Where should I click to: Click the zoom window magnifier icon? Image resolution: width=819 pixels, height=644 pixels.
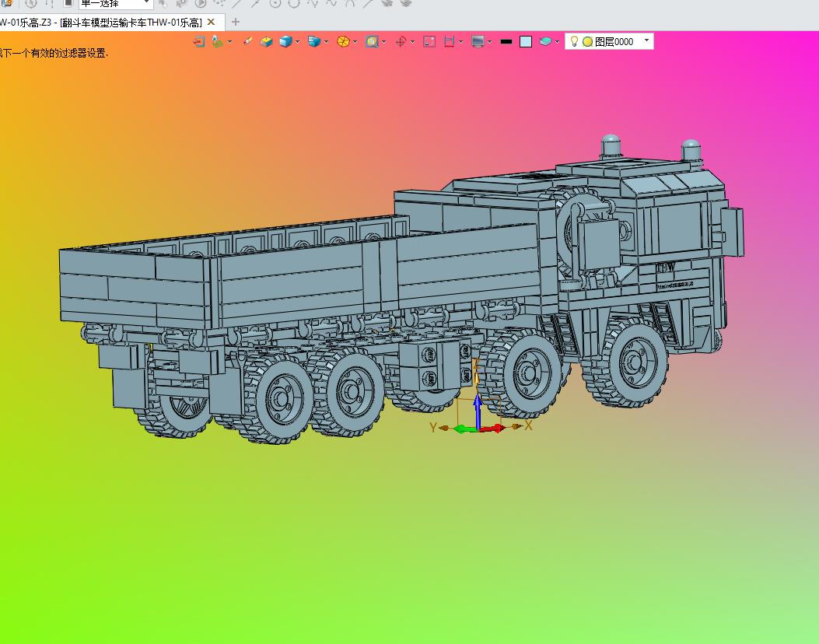(372, 42)
